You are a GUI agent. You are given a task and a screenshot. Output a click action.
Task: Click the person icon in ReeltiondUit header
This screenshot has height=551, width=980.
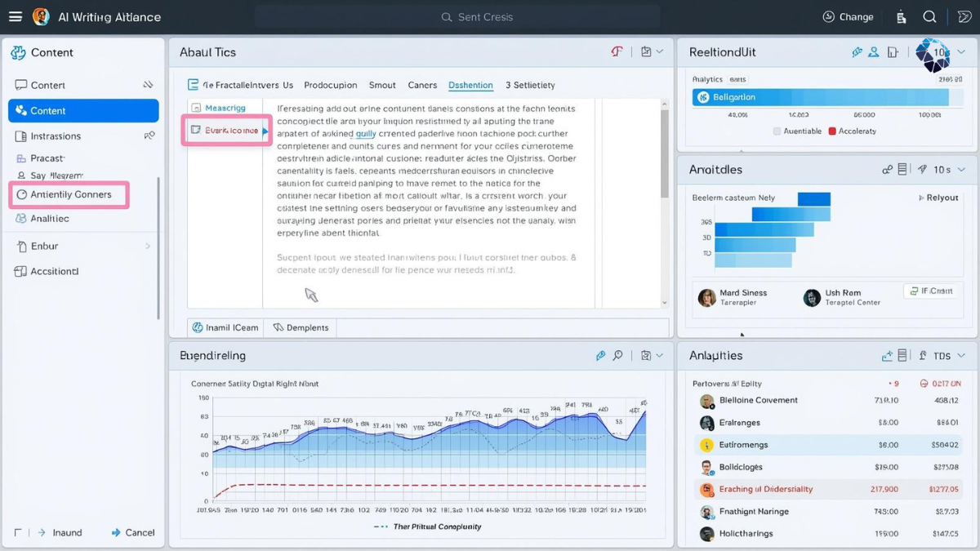(873, 52)
